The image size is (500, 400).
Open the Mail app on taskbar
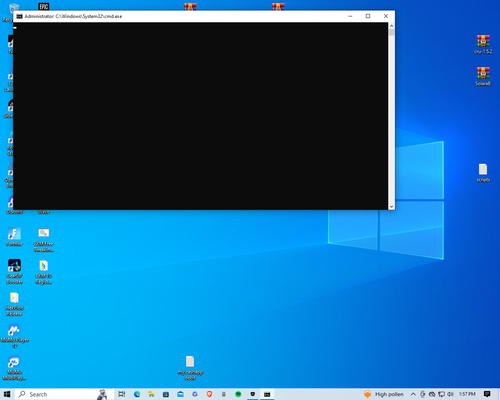click(180, 394)
